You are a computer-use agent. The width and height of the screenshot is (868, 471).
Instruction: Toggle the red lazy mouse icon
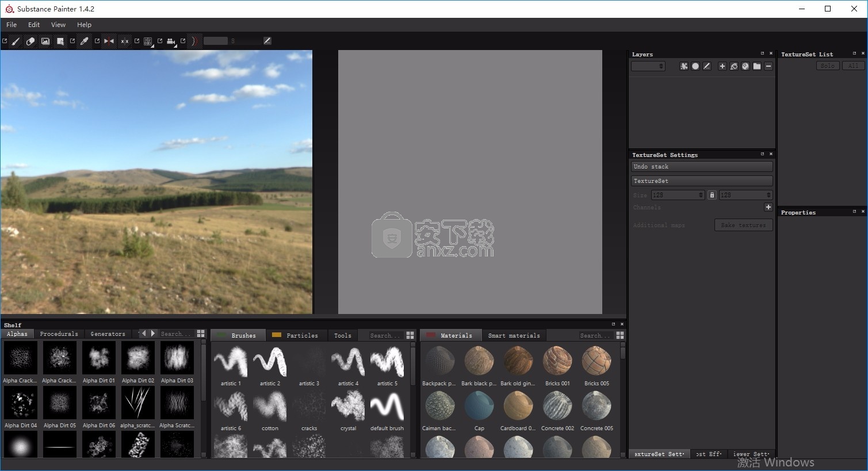point(194,41)
